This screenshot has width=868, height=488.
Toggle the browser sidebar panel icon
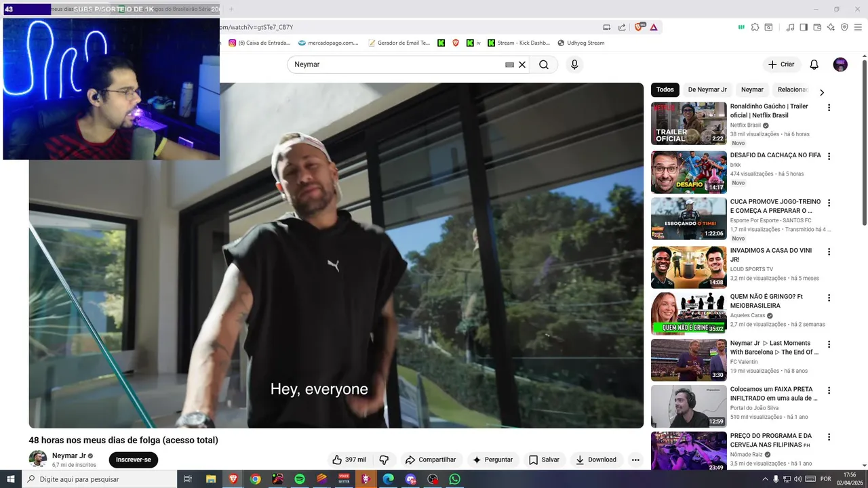pos(804,27)
